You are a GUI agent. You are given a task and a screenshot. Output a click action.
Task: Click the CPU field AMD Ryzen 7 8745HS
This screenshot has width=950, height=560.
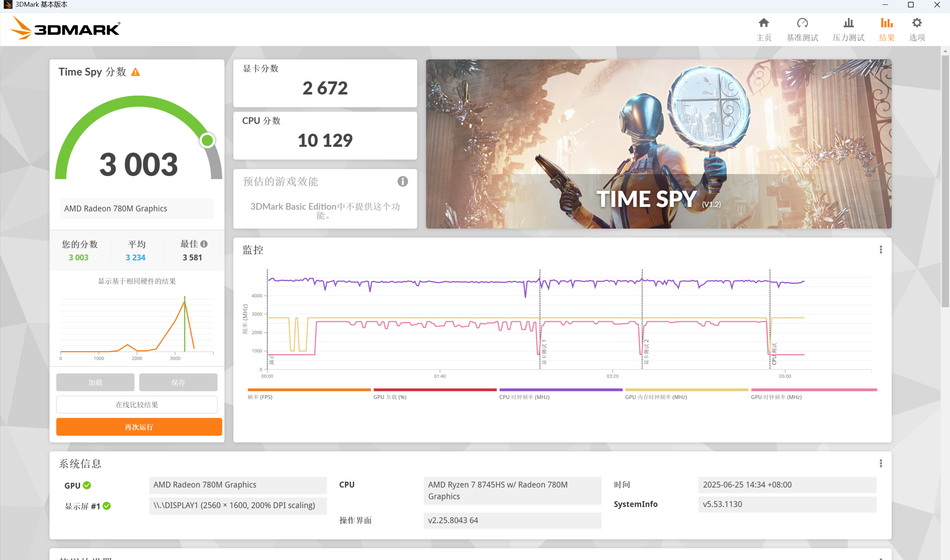pos(512,491)
